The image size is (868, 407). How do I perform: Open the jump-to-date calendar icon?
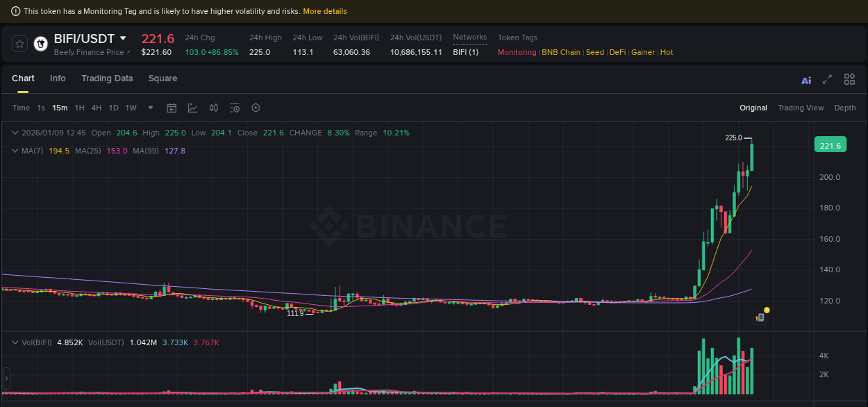(172, 108)
